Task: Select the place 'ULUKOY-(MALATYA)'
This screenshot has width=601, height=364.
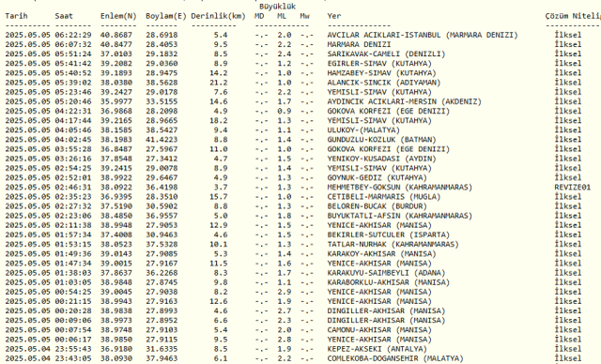Action: pos(363,130)
